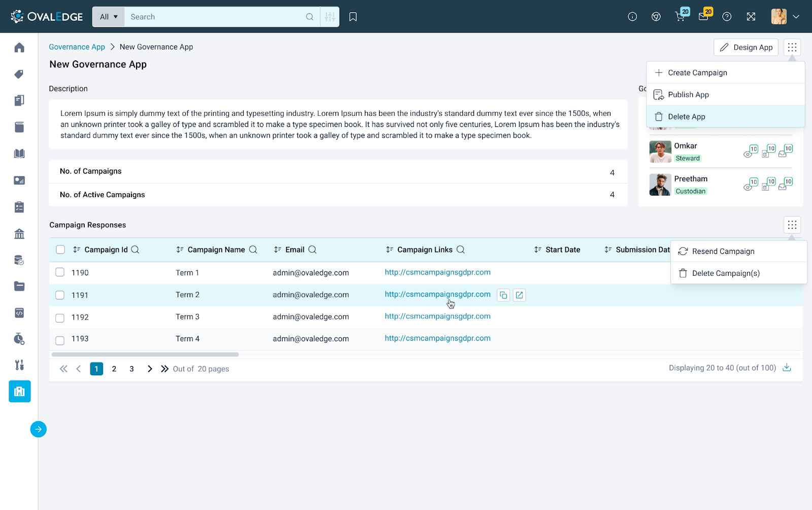Select Delete Campaign(s) from menu
The width and height of the screenshot is (812, 510).
click(739, 273)
